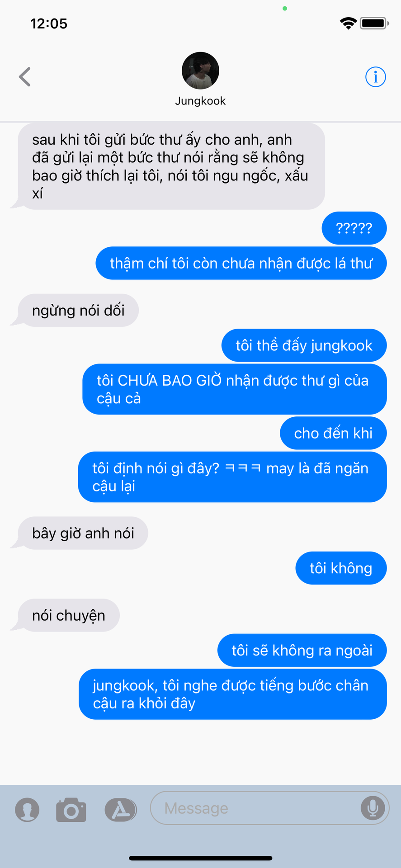Open the App Store apps icon
Viewport: 401px width, 868px height.
click(120, 810)
